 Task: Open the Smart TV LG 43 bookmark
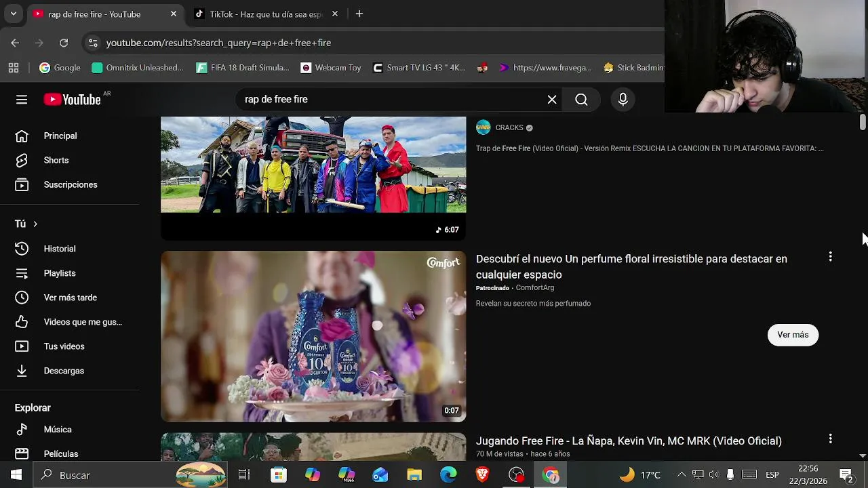418,68
